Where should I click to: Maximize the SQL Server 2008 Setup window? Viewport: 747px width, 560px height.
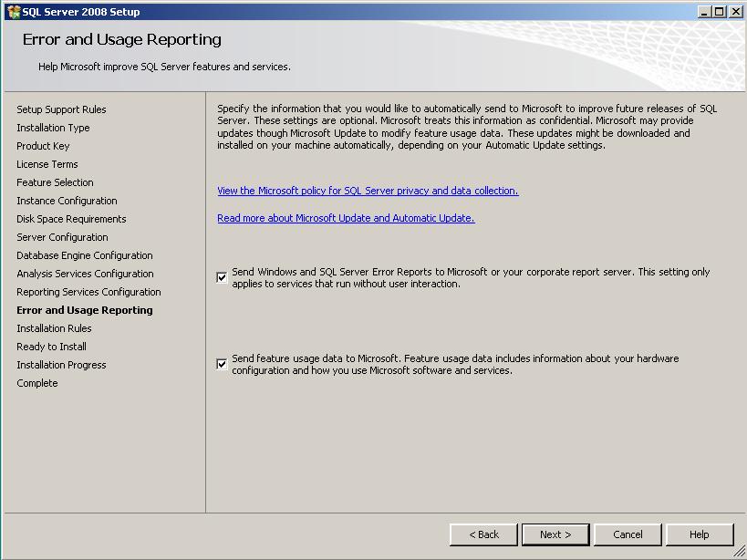click(720, 12)
